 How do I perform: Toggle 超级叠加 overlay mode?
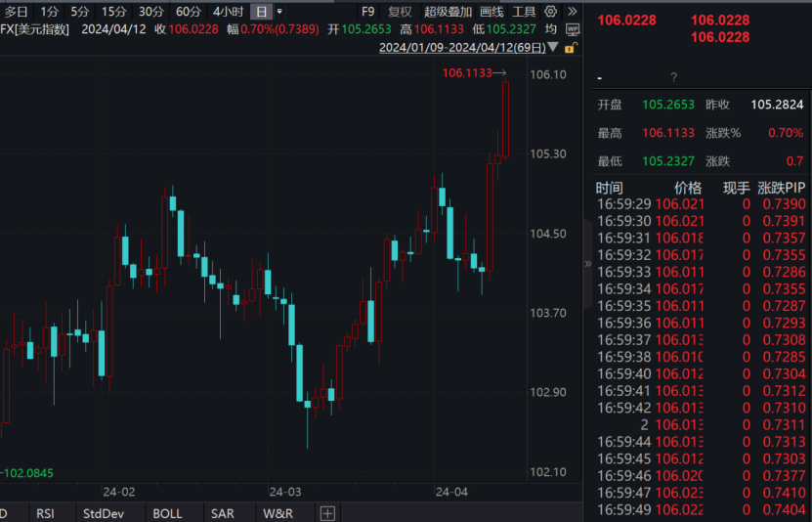448,12
